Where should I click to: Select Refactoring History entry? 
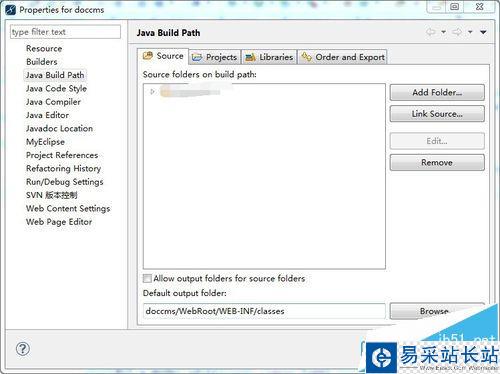point(63,168)
